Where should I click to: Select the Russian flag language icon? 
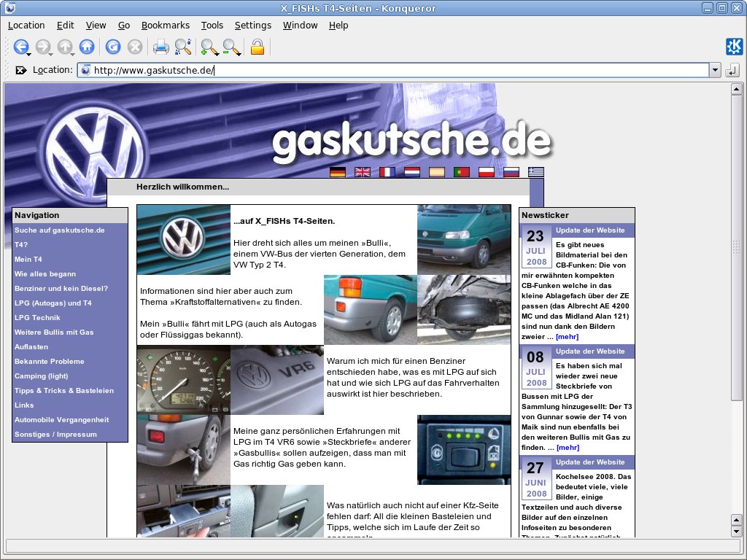click(x=511, y=172)
